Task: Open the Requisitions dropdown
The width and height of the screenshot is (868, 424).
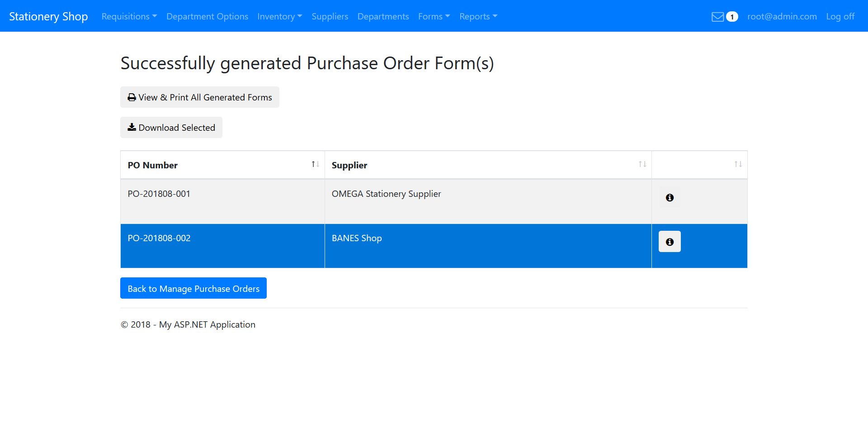Action: (128, 16)
